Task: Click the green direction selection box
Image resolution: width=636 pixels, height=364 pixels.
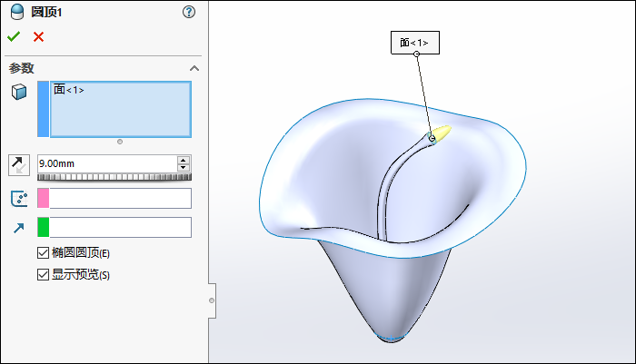Action: 114,228
